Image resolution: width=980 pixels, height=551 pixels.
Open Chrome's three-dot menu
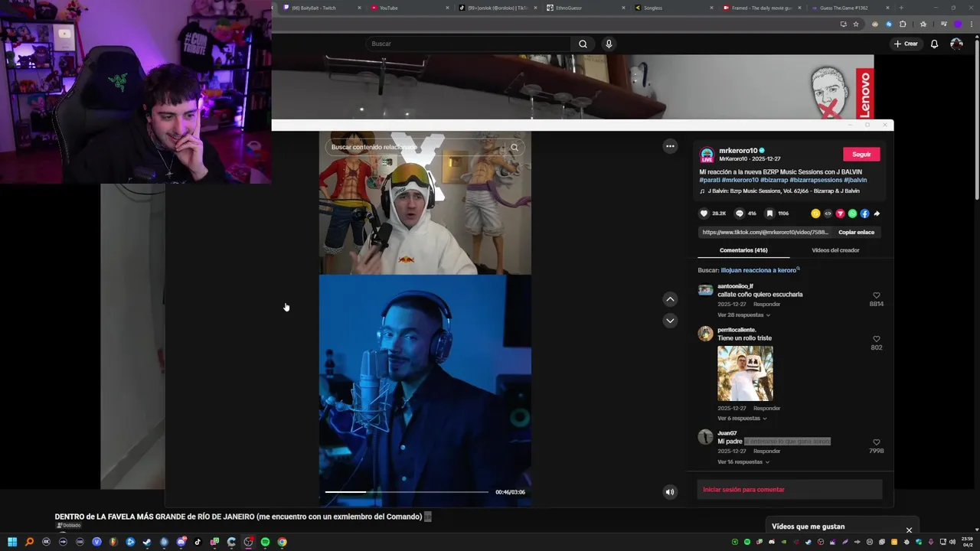(972, 24)
